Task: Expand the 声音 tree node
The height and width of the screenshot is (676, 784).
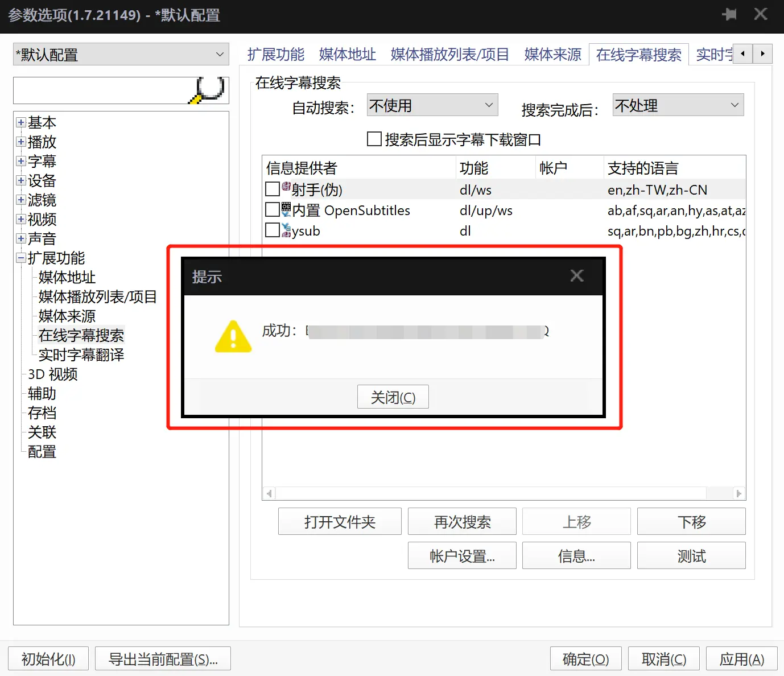Action: 21,238
